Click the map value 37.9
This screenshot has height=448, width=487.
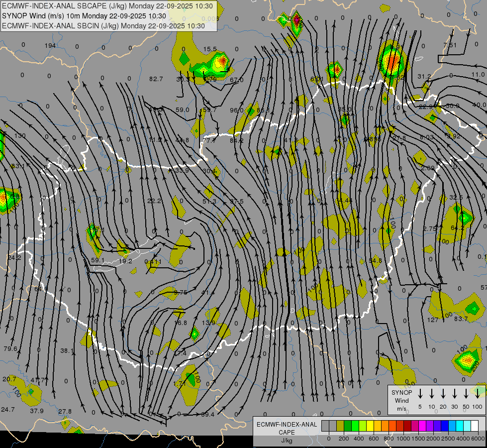[x=37, y=411]
